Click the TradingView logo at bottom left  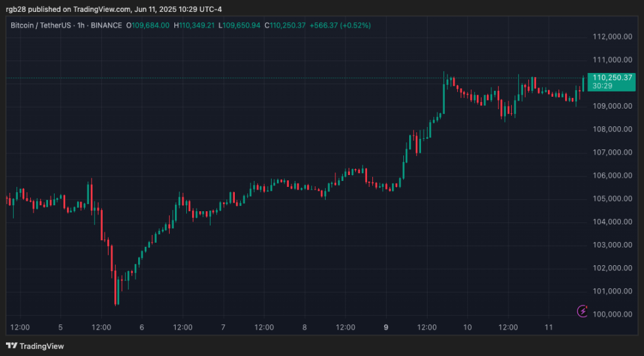point(35,346)
